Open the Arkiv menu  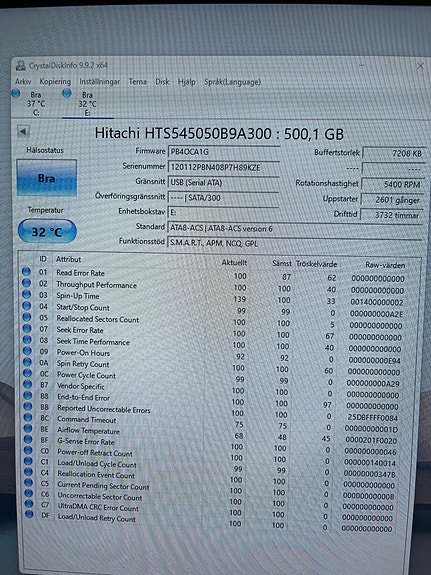[x=23, y=81]
